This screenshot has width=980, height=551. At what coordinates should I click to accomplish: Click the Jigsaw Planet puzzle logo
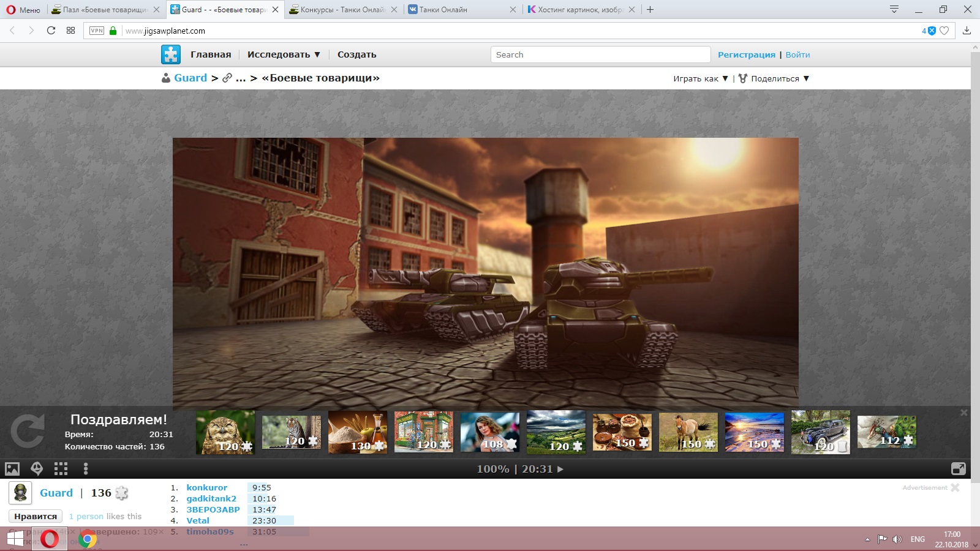pos(171,54)
